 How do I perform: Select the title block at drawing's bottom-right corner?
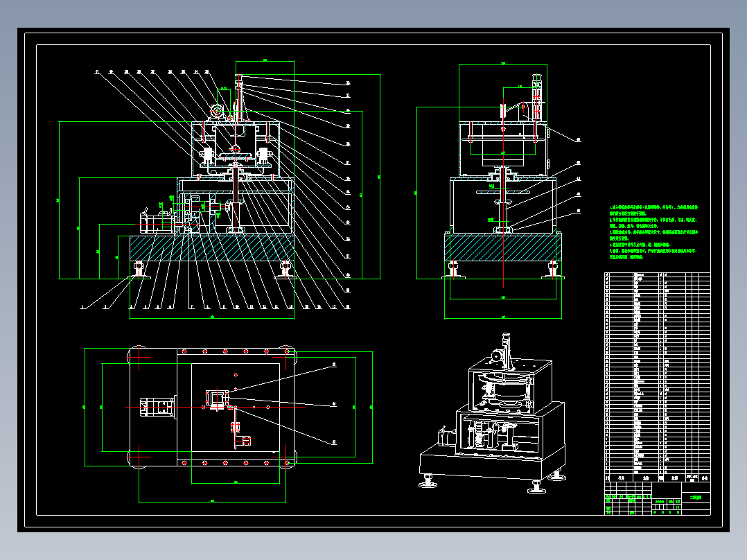(657, 498)
